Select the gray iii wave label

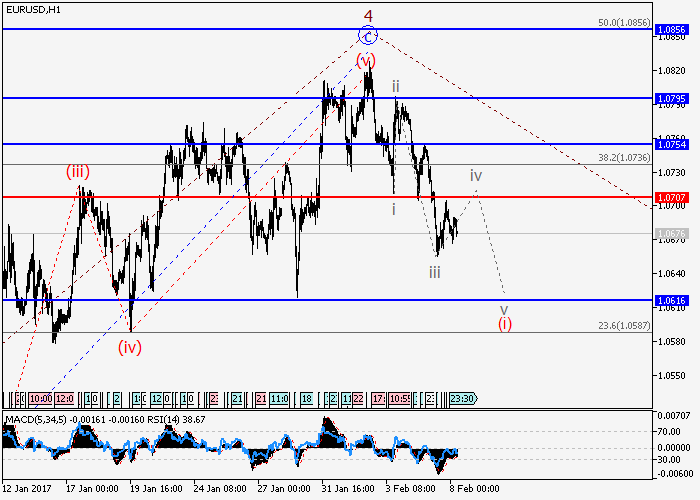point(435,272)
